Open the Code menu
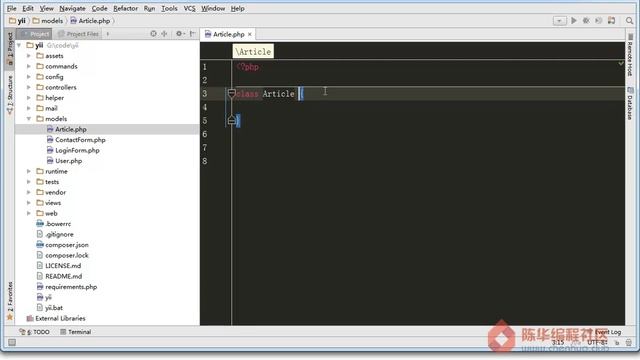Screen dimensions: 640x360 pos(99,8)
